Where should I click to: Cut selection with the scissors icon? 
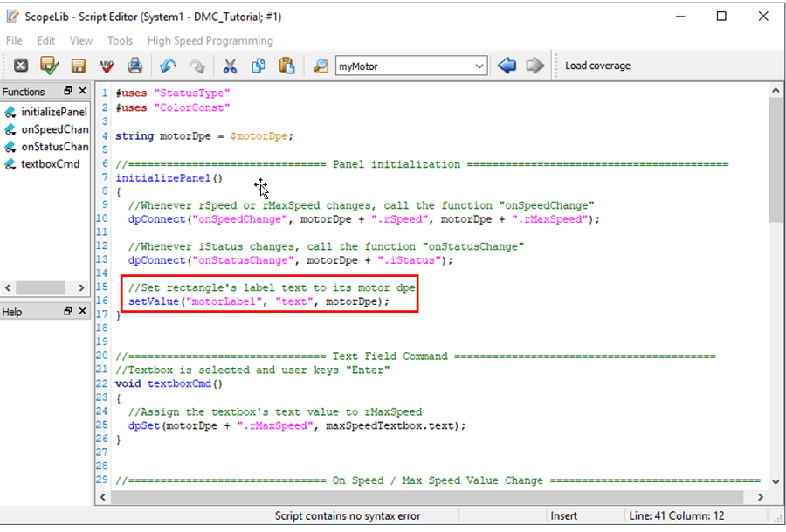pos(230,66)
